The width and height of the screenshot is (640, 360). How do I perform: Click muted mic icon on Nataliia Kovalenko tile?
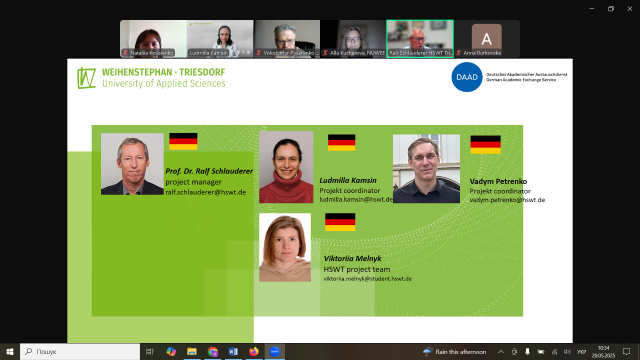tap(126, 53)
